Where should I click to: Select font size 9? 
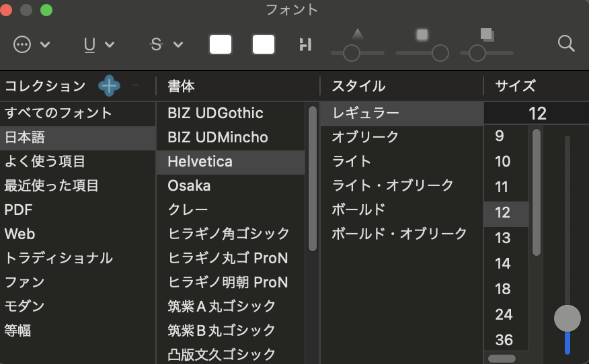[x=506, y=136]
